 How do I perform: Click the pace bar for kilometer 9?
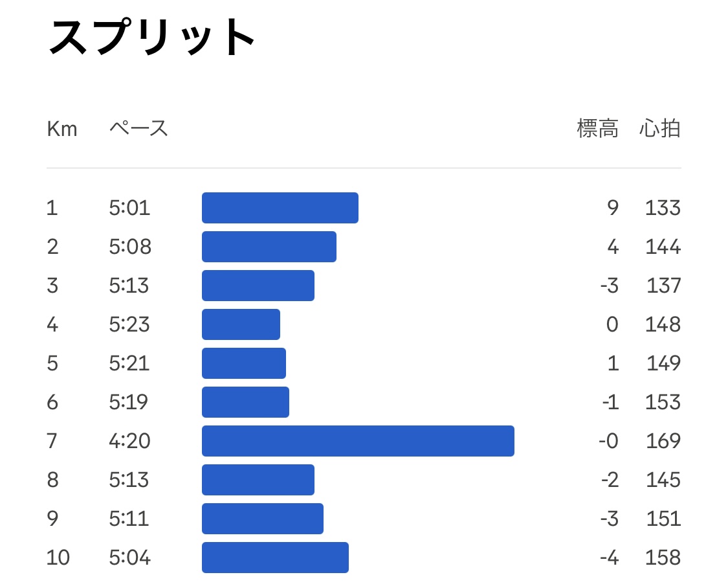263,519
